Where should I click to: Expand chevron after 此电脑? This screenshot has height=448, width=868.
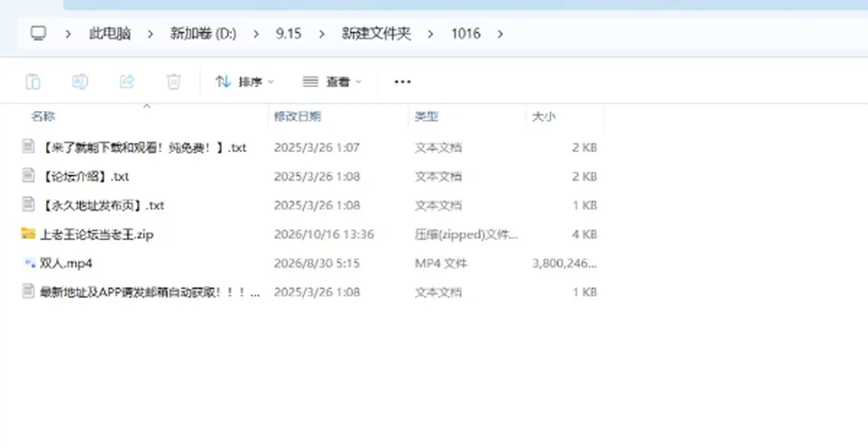(x=150, y=33)
